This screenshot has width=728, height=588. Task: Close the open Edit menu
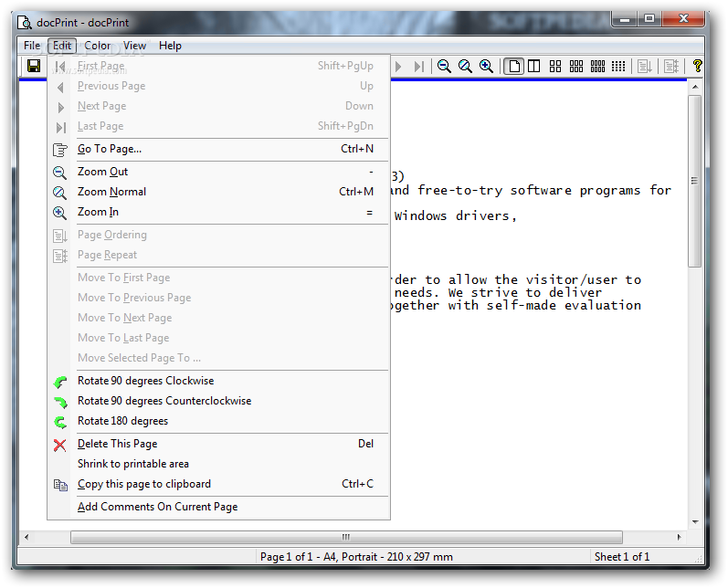62,46
